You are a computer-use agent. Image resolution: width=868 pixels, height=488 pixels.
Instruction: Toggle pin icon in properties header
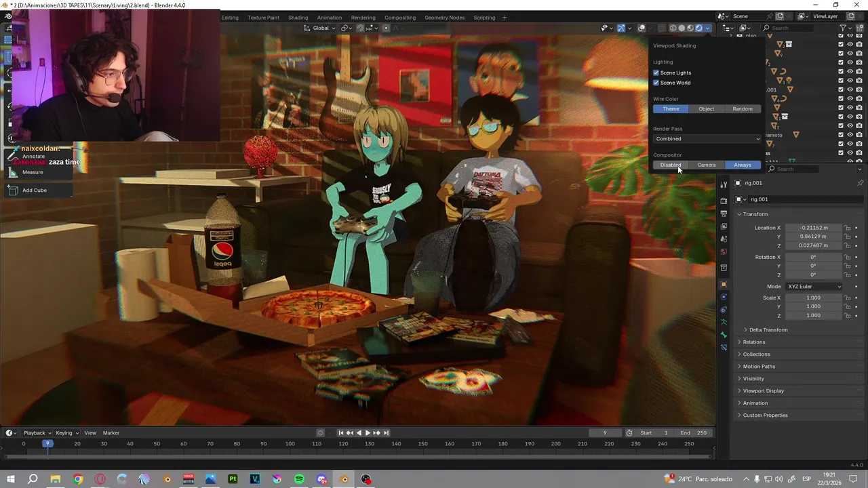[x=861, y=183]
